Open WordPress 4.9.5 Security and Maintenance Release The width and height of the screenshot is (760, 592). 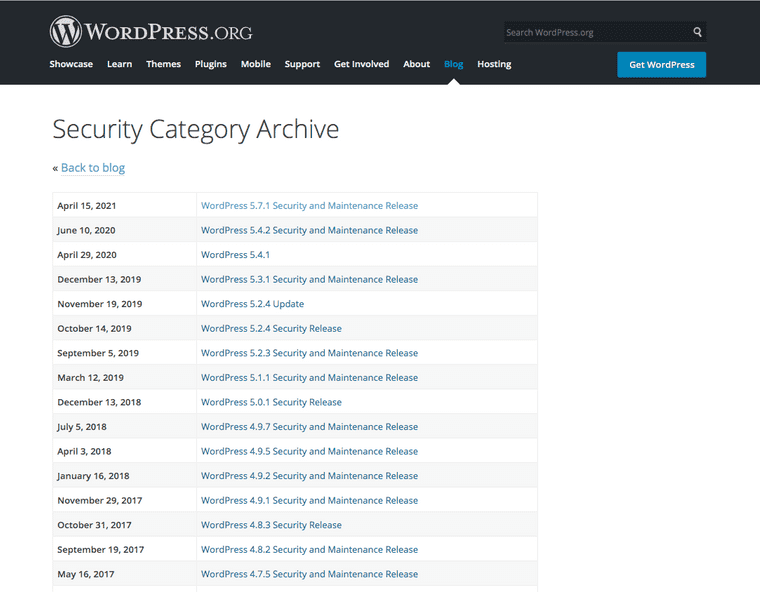tap(309, 451)
